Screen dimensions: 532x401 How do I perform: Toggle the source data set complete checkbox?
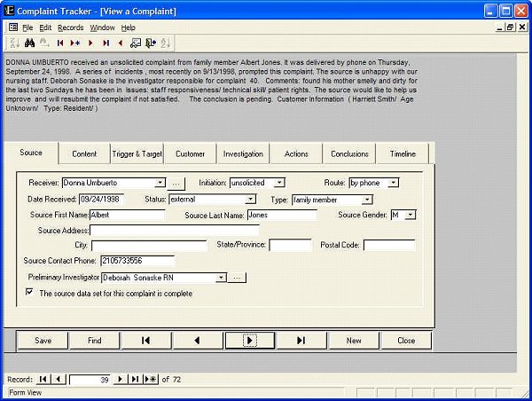click(x=31, y=292)
